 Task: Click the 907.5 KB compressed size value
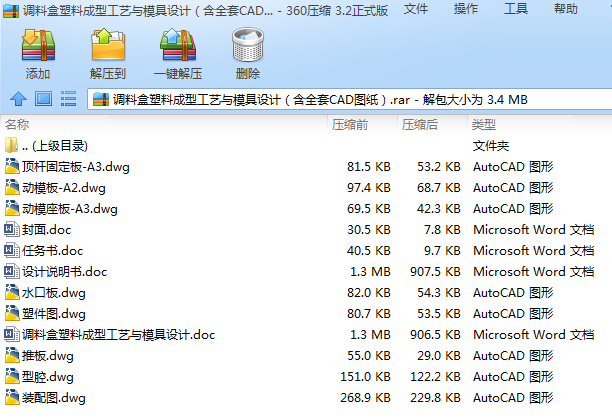point(435,272)
